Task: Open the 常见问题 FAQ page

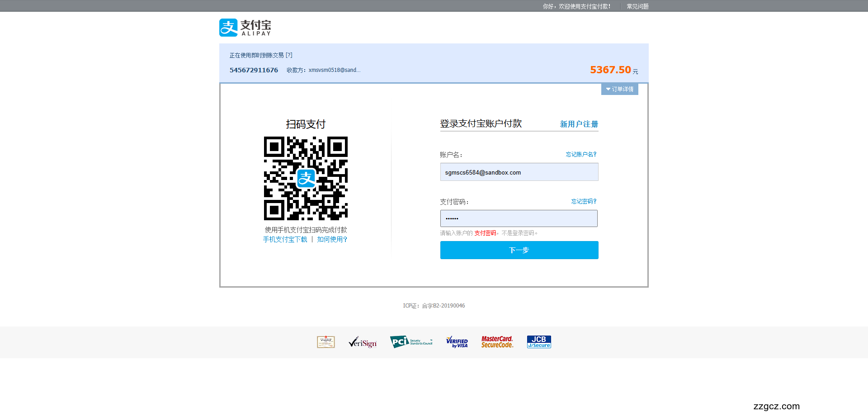Action: (x=637, y=6)
